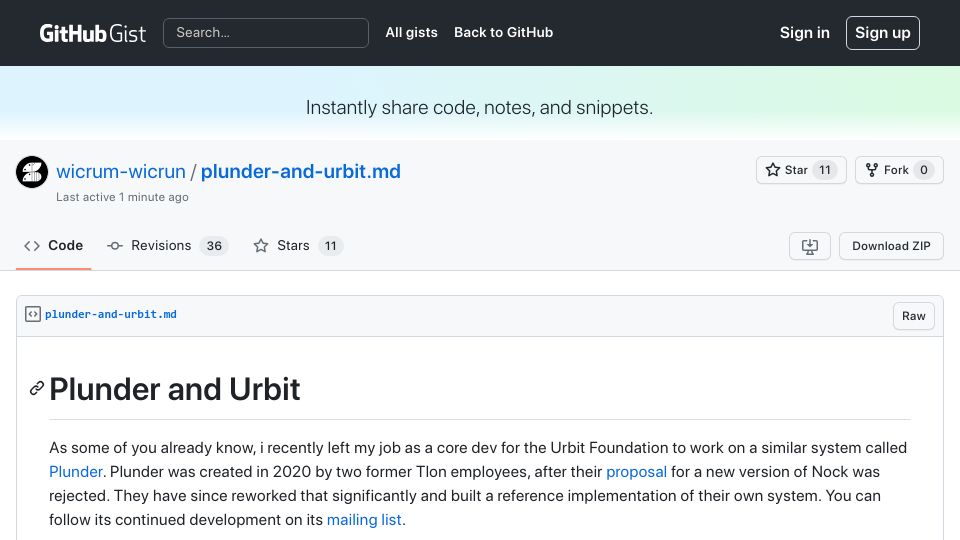This screenshot has height=540, width=960.
Task: Switch to the Stars tab
Action: point(298,246)
